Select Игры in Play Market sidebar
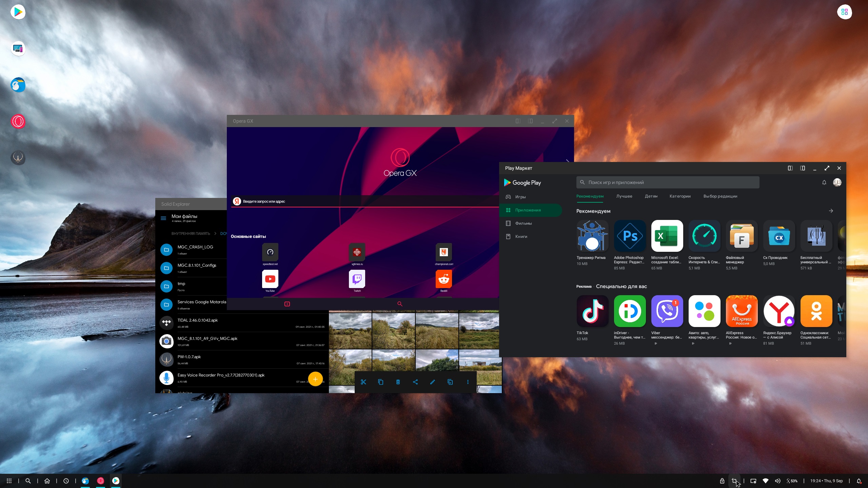 click(x=530, y=197)
